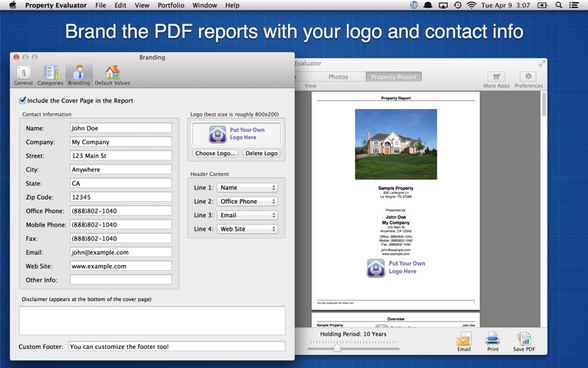Click the house photo in the report
Image resolution: width=588 pixels, height=368 pixels.
click(x=395, y=144)
